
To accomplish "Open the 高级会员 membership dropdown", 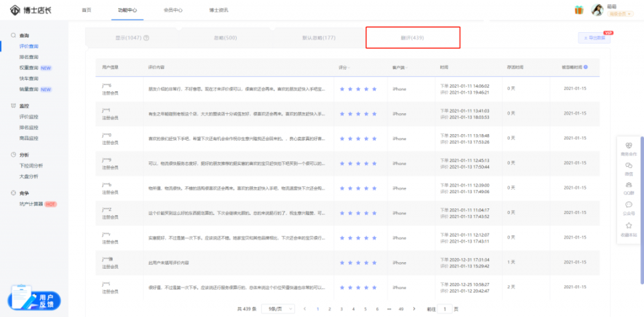I will pos(620,14).
